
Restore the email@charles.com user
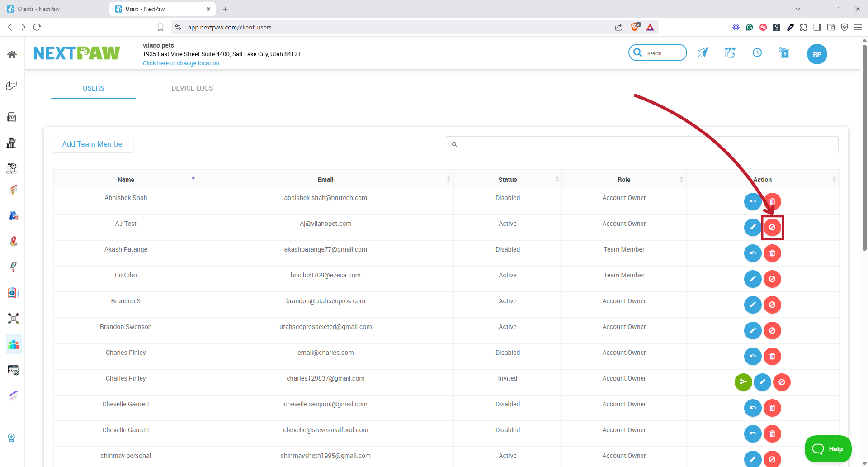click(753, 356)
